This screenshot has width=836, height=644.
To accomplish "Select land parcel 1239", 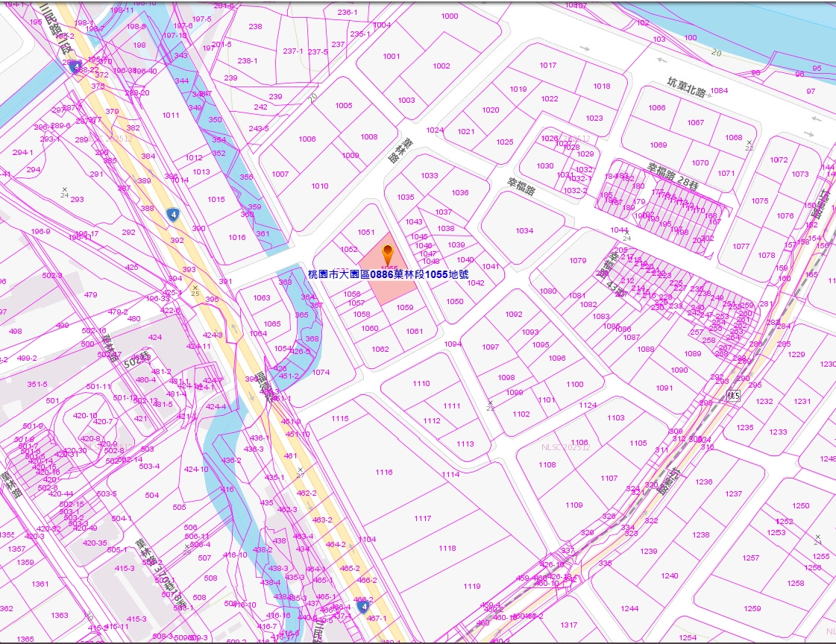I will pyautogui.click(x=649, y=552).
